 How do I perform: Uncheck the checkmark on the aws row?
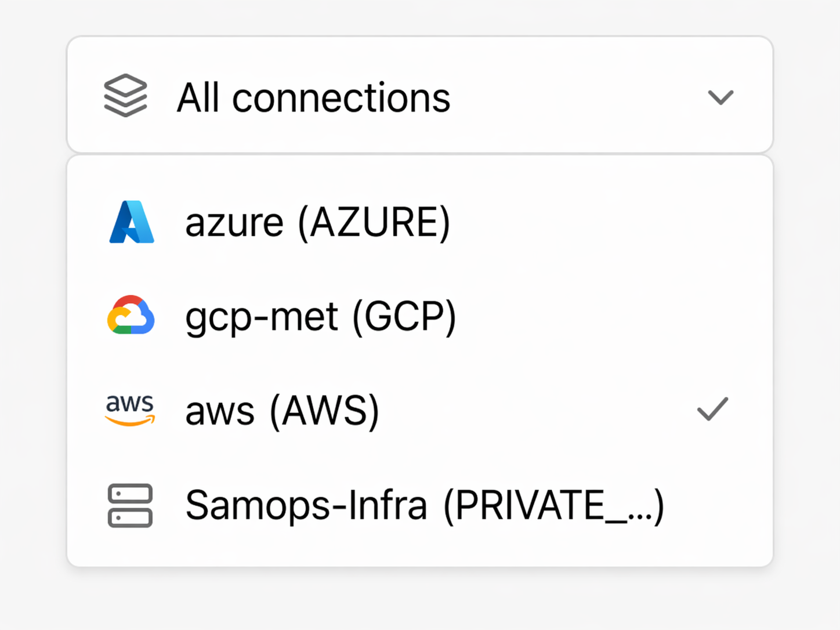[712, 409]
